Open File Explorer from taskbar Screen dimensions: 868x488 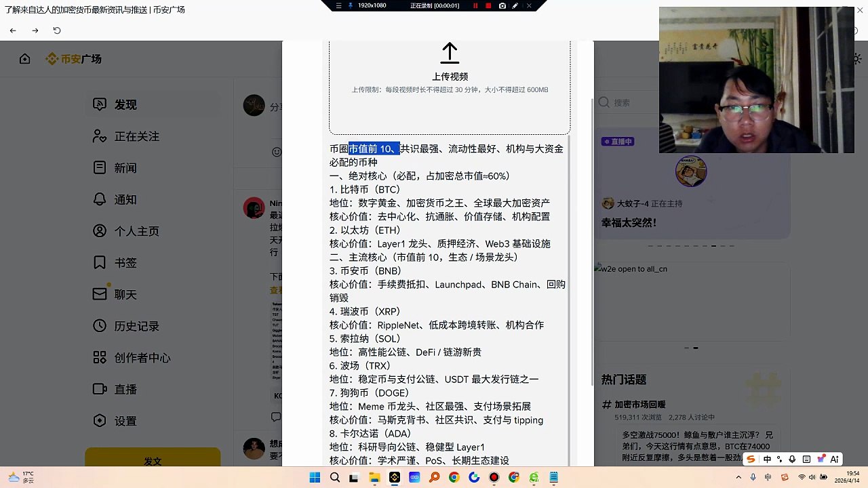[374, 478]
